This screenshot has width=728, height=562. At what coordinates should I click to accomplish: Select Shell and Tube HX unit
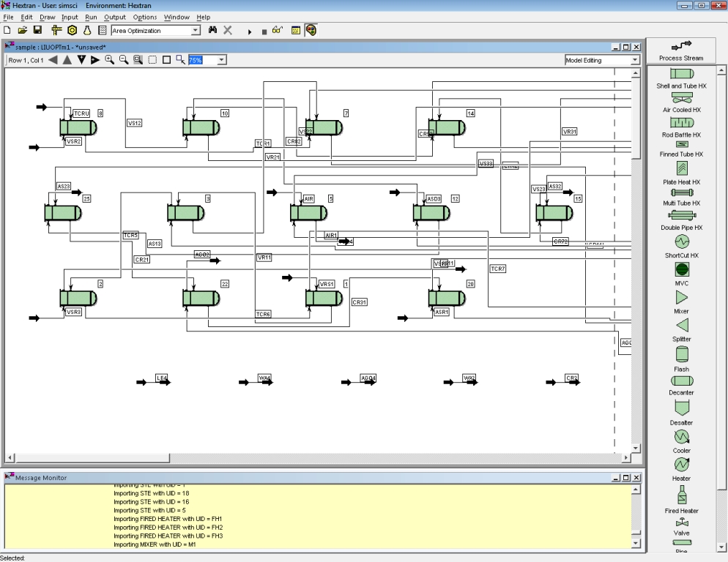(x=682, y=74)
